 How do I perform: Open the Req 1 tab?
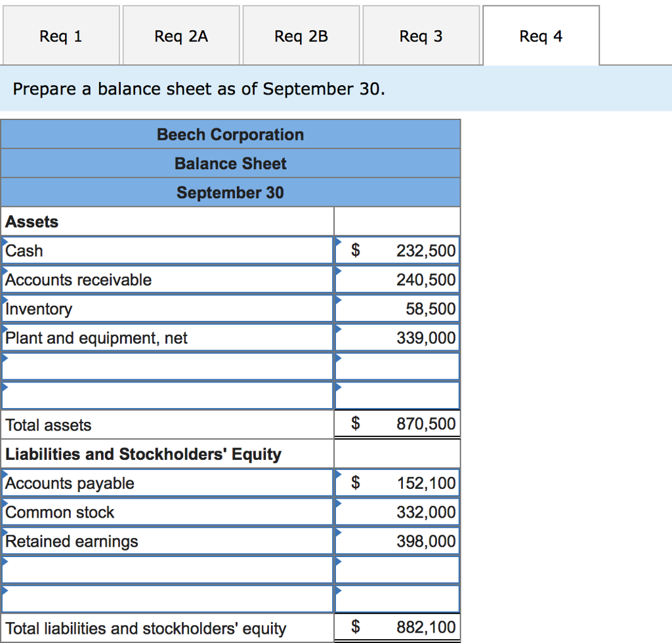coord(60,36)
